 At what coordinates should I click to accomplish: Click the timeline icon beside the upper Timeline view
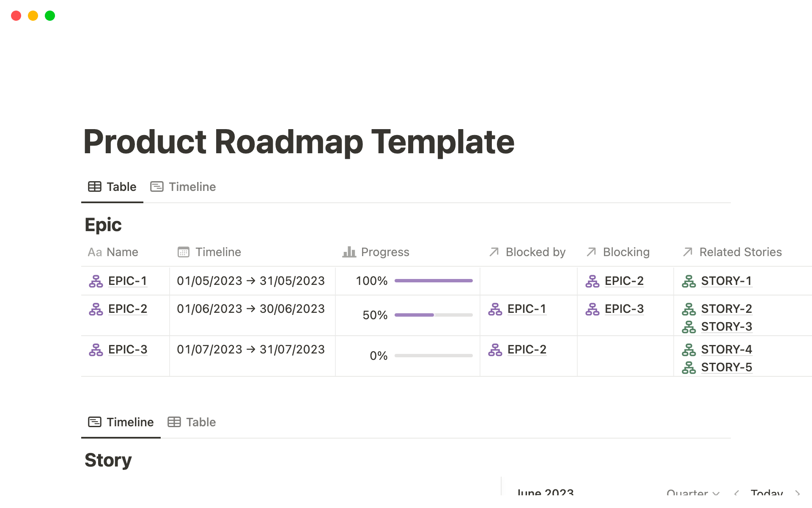click(157, 186)
